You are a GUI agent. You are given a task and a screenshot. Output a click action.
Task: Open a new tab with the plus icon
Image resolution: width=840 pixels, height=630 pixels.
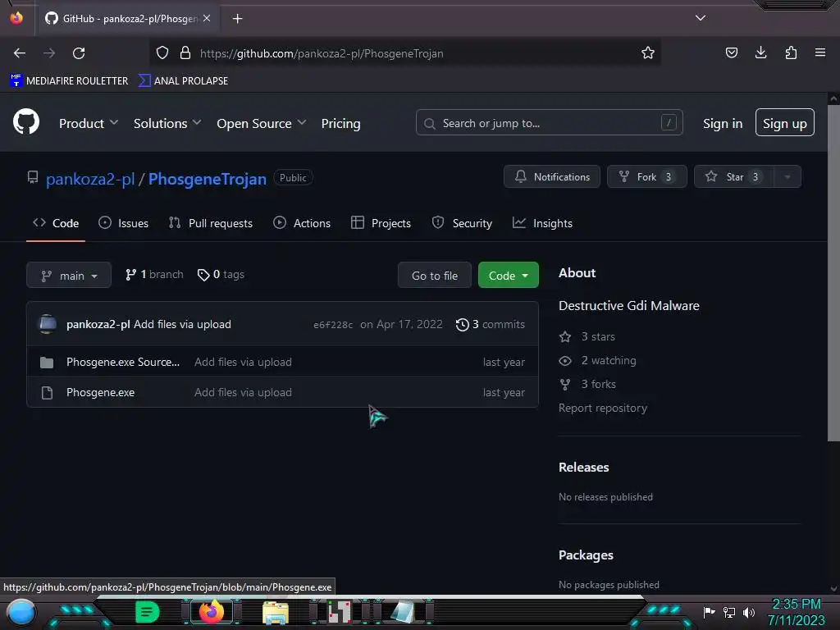[237, 19]
